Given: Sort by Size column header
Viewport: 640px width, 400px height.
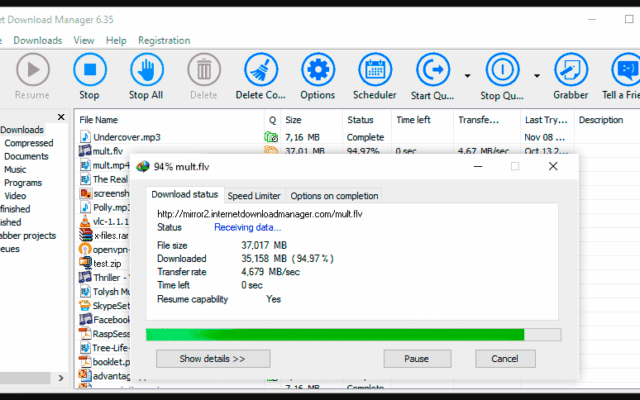Looking at the screenshot, I should pos(312,120).
